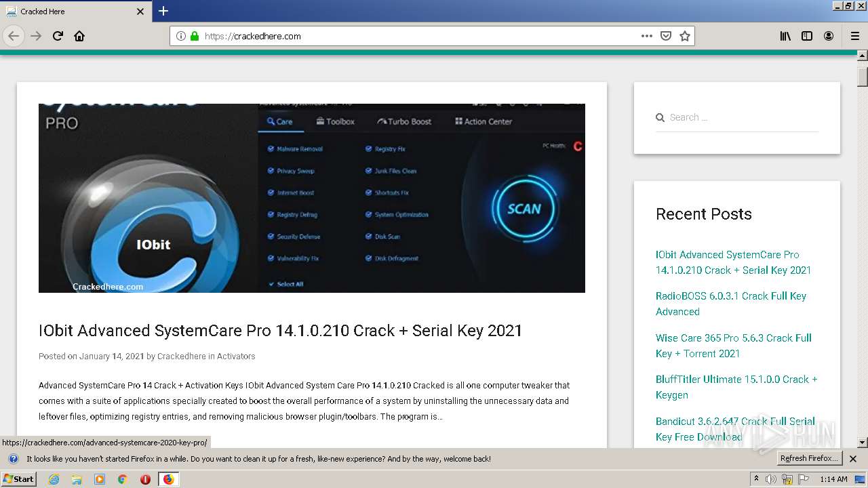This screenshot has width=868, height=488.
Task: Open recent post IObit Advanced SystemCare Pro 14.1.0.210
Action: pyautogui.click(x=733, y=262)
